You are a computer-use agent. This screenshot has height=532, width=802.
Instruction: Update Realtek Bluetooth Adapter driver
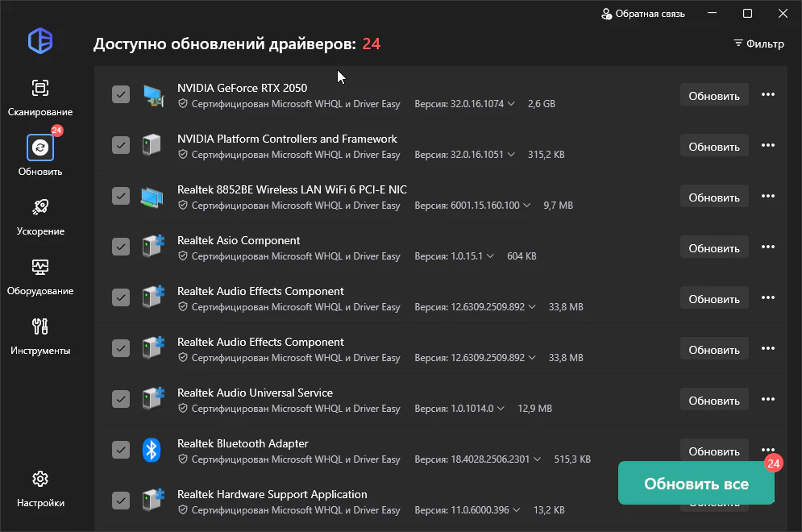tap(714, 451)
